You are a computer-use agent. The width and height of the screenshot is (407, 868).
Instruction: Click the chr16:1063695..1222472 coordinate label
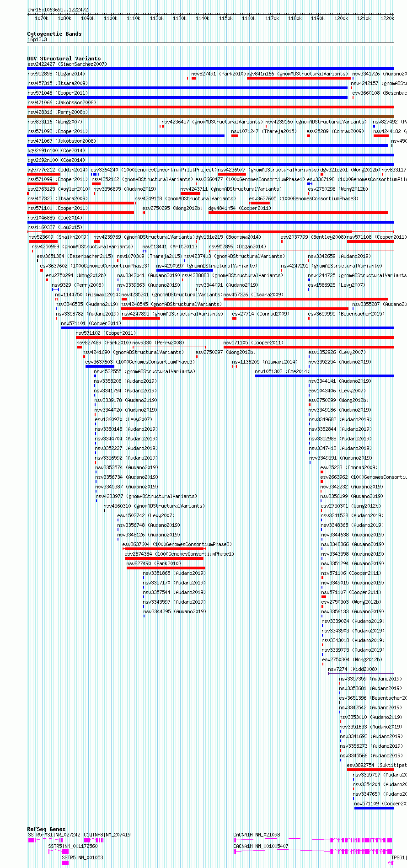(x=58, y=10)
